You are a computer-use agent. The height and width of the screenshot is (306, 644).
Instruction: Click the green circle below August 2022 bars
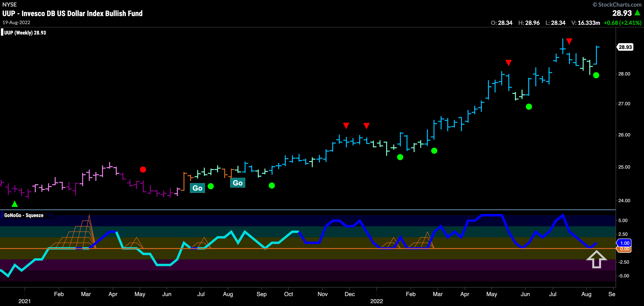pos(596,75)
